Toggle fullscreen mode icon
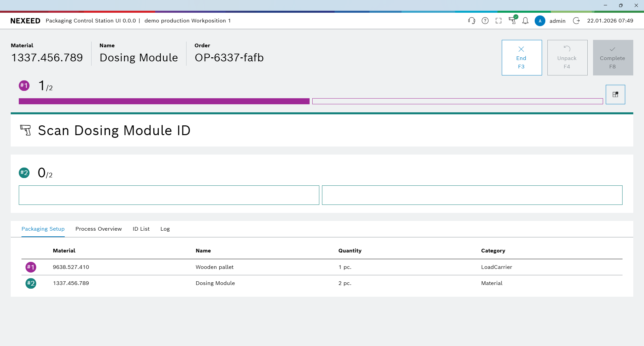The height and width of the screenshot is (346, 644). [498, 21]
